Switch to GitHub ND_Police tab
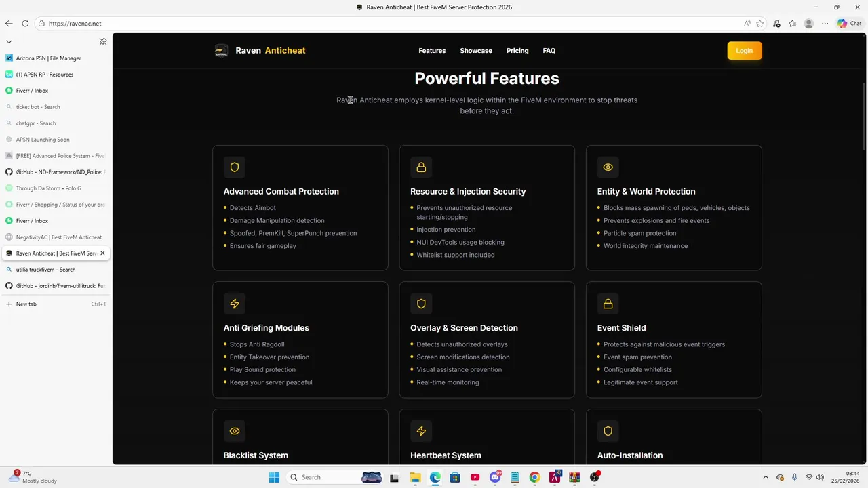868x488 pixels. click(55, 172)
